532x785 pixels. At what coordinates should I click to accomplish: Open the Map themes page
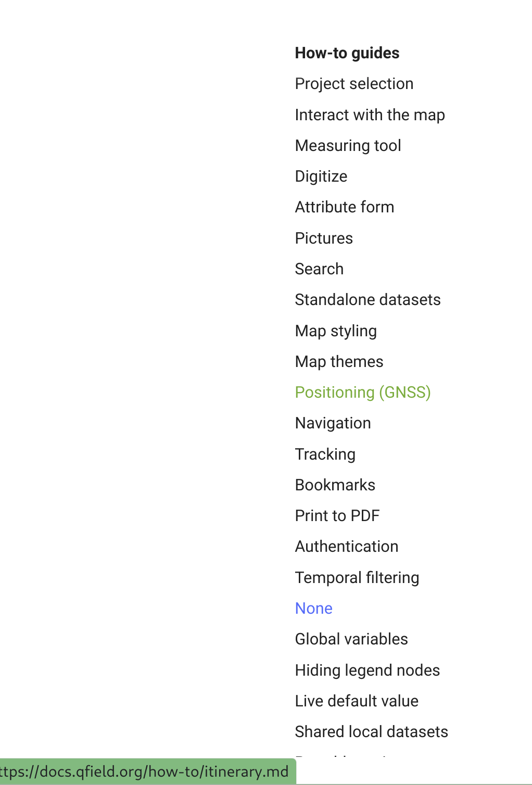click(339, 361)
